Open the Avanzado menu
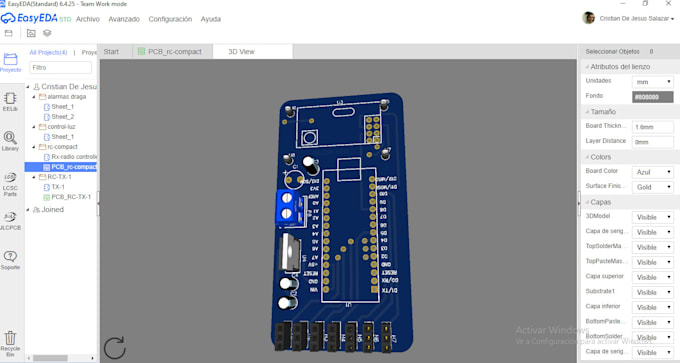The height and width of the screenshot is (363, 680). tap(124, 19)
